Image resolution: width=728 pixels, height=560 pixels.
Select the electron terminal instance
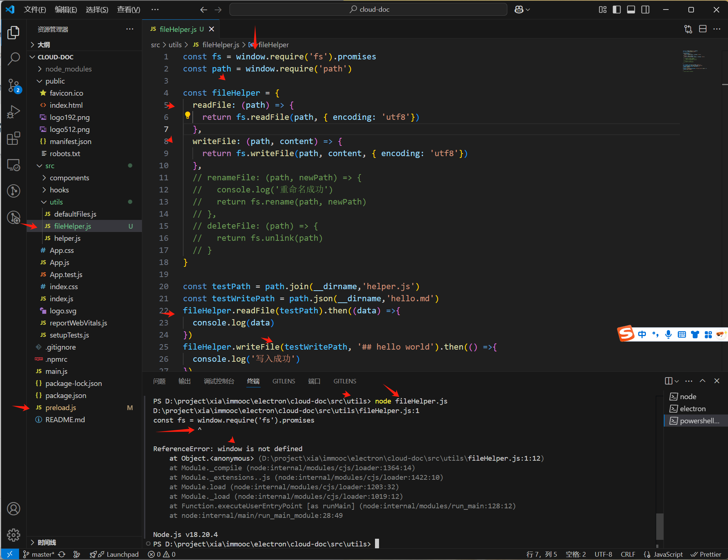(x=696, y=409)
